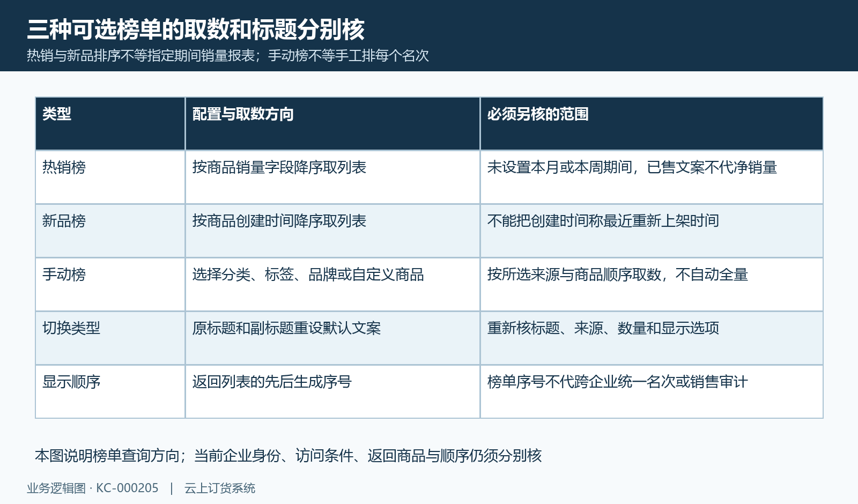
Task: Click the title 三种可选榜单的取数和标题分别核
Action: 196,29
